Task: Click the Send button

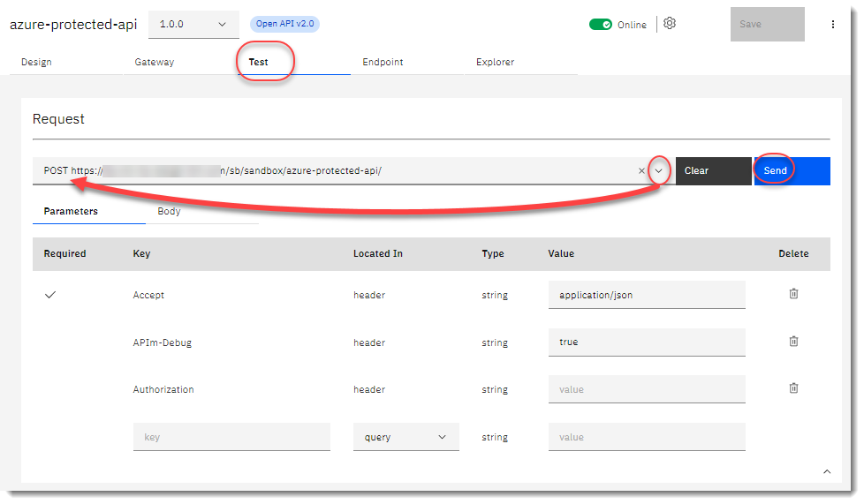Action: click(x=792, y=170)
